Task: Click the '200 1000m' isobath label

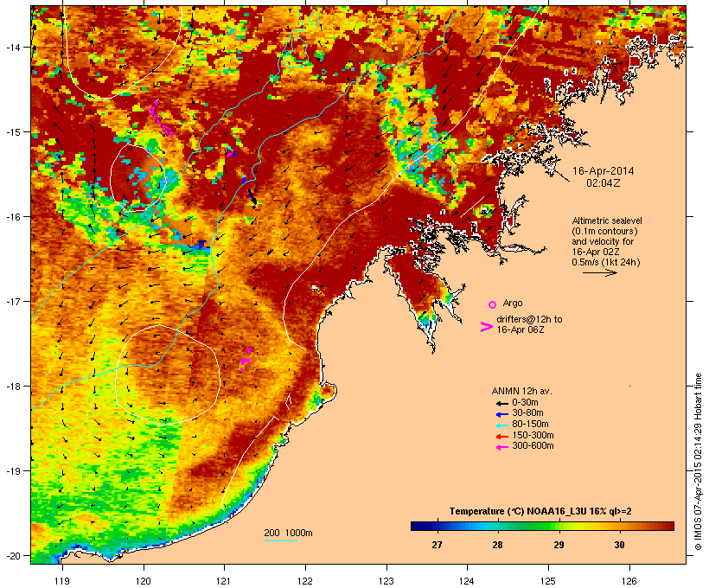Action: coord(288,533)
